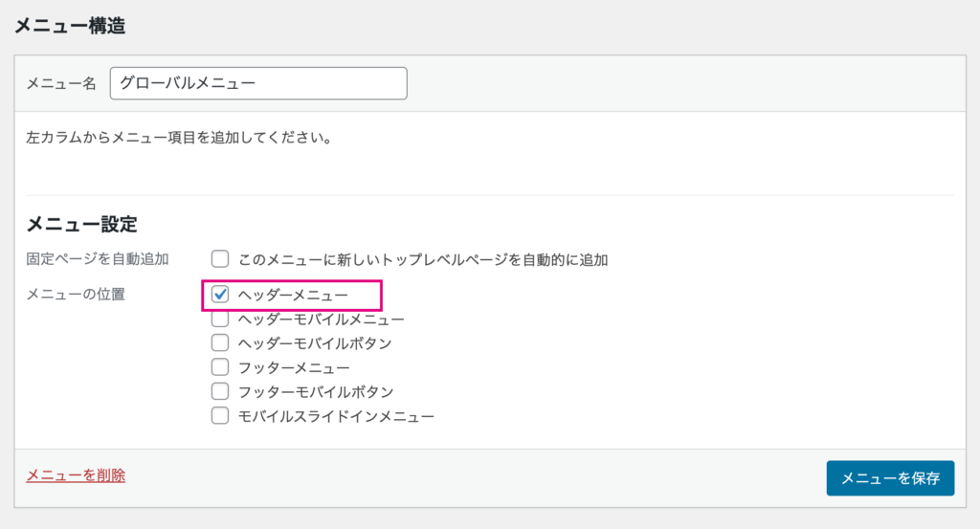Click the モバイルスライドインメニュー label text
The height and width of the screenshot is (529, 980).
click(336, 416)
